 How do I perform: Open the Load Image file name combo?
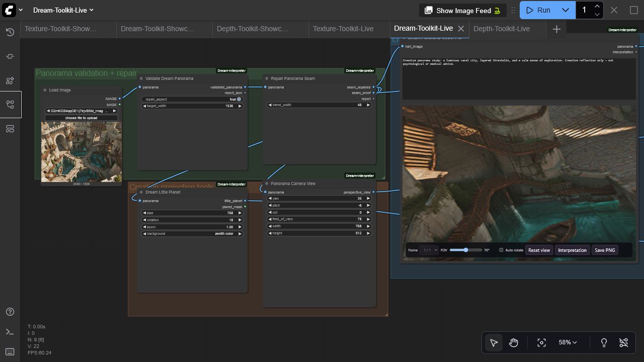click(x=82, y=111)
